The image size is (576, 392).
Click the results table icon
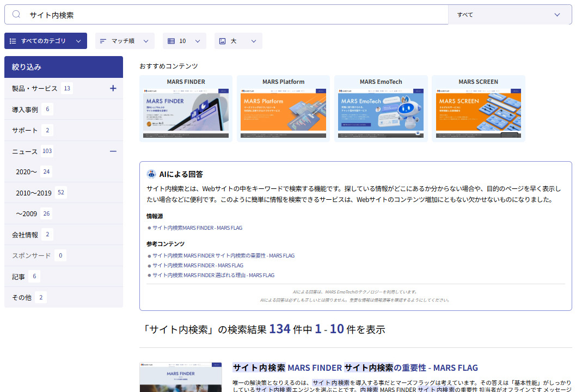171,41
